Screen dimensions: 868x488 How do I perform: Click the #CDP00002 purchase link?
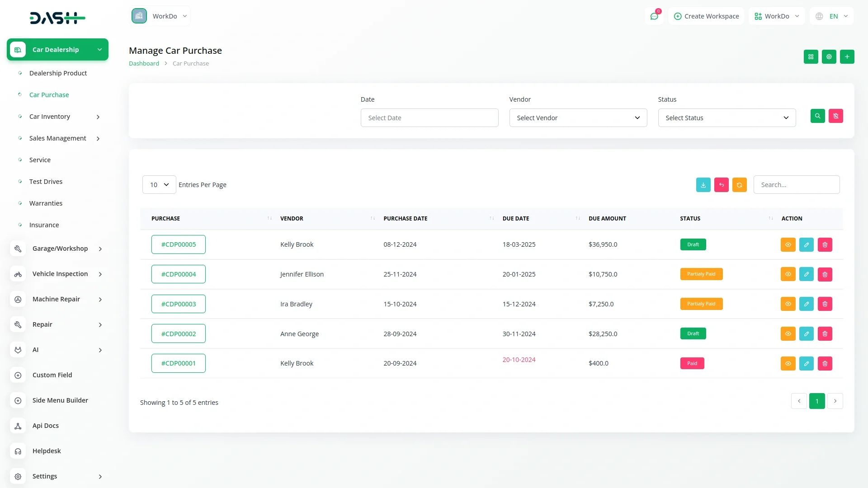179,334
